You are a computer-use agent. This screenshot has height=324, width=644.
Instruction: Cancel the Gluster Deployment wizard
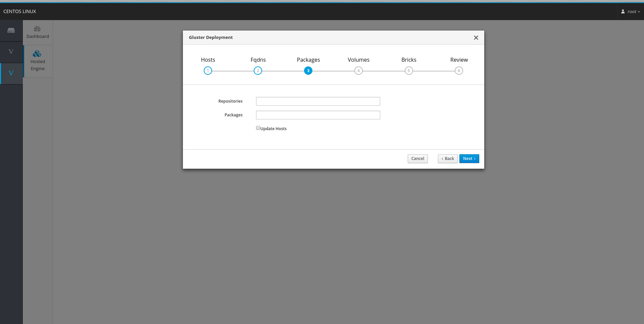(x=417, y=158)
